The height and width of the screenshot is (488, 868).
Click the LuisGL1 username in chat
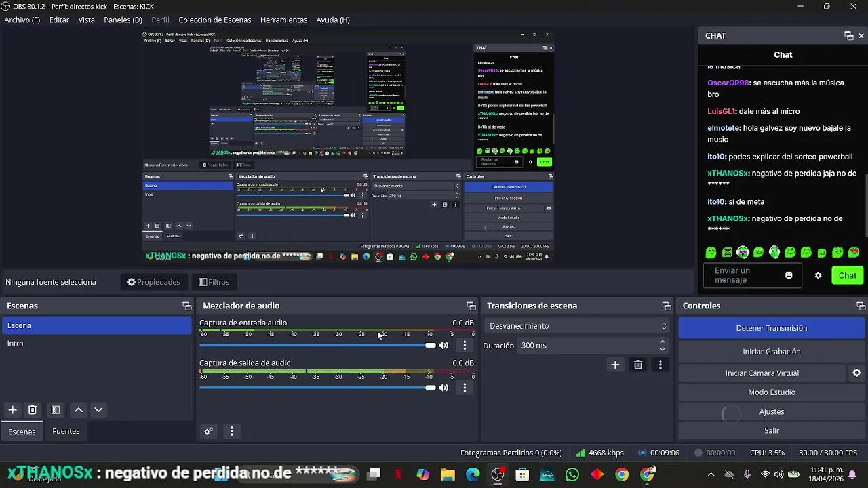[721, 111]
